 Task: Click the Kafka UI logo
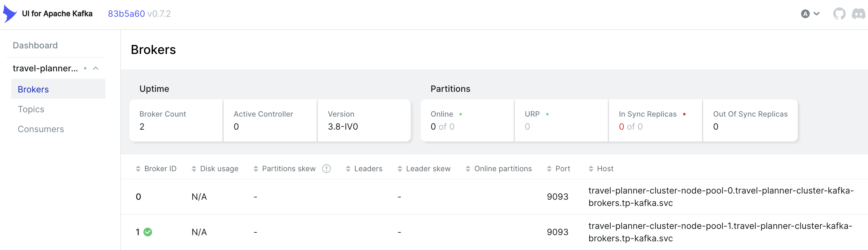point(10,14)
